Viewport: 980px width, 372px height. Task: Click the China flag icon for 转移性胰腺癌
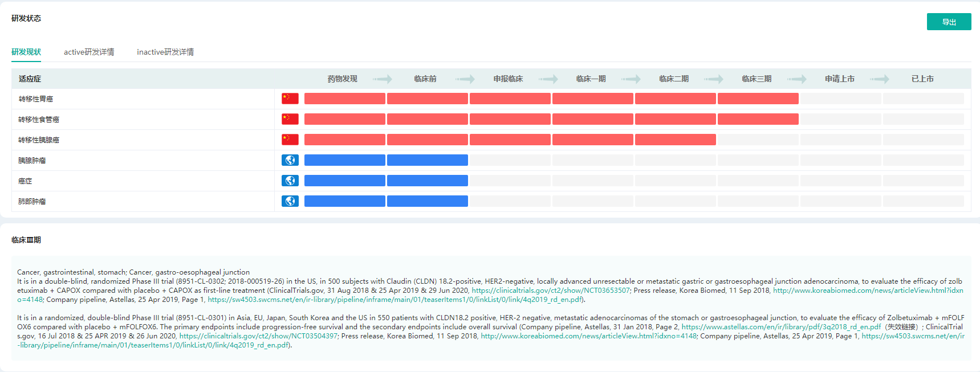pos(290,140)
